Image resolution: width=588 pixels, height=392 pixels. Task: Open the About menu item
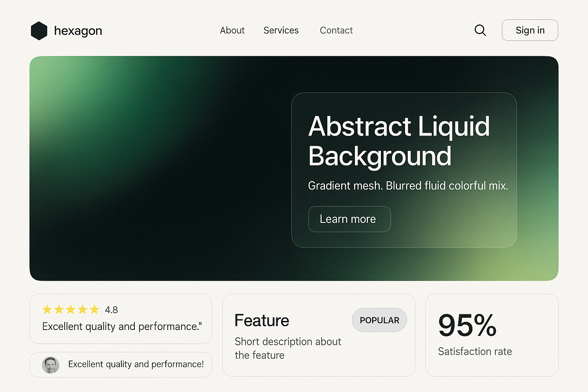pyautogui.click(x=232, y=30)
